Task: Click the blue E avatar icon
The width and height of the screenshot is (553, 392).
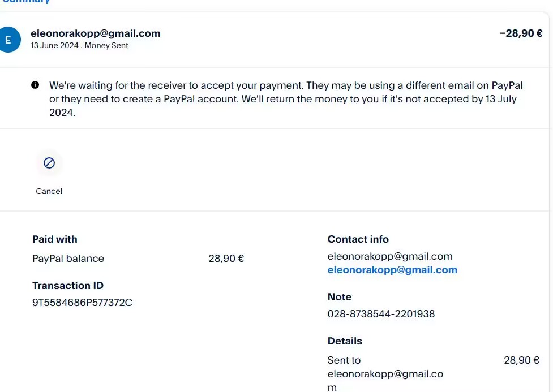Action: pyautogui.click(x=8, y=40)
